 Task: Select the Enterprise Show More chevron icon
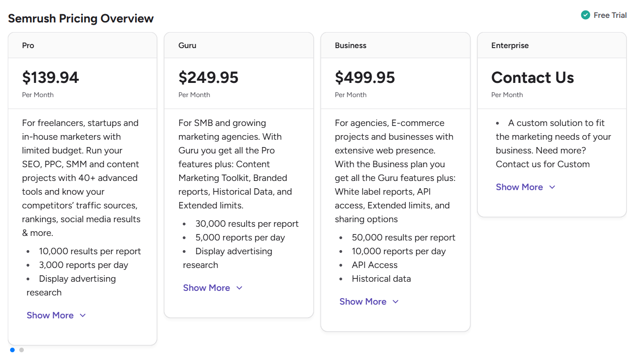click(552, 187)
